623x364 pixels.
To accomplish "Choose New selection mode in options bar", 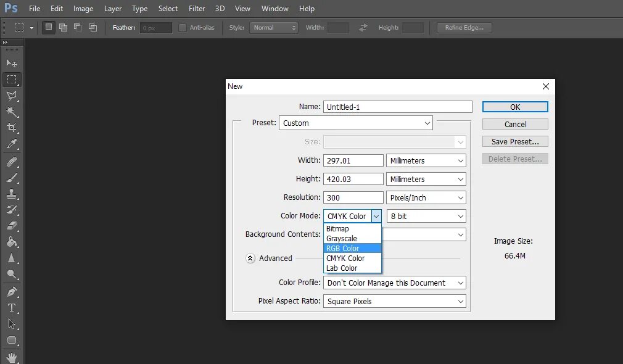I will [x=49, y=27].
